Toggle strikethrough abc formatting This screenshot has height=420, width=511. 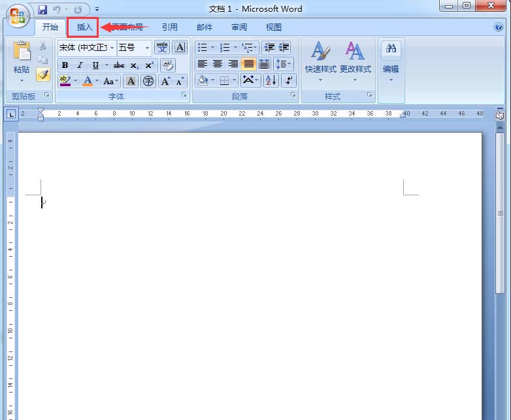point(119,65)
